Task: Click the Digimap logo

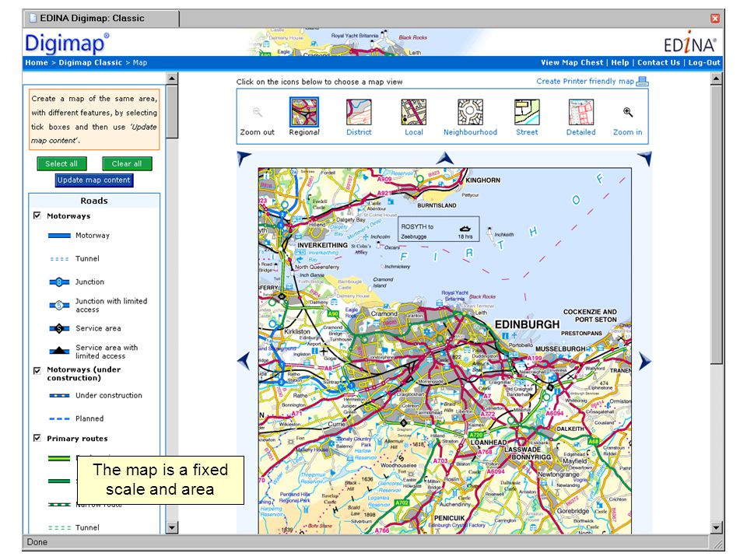Action: coord(67,43)
